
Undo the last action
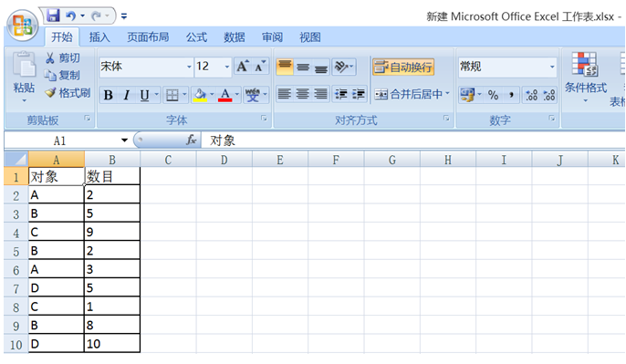click(70, 16)
